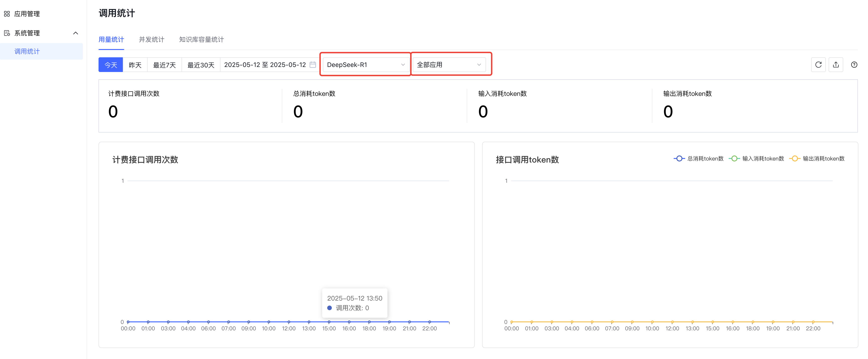Image resolution: width=868 pixels, height=359 pixels.
Task: Click the export upload icon button
Action: 836,65
